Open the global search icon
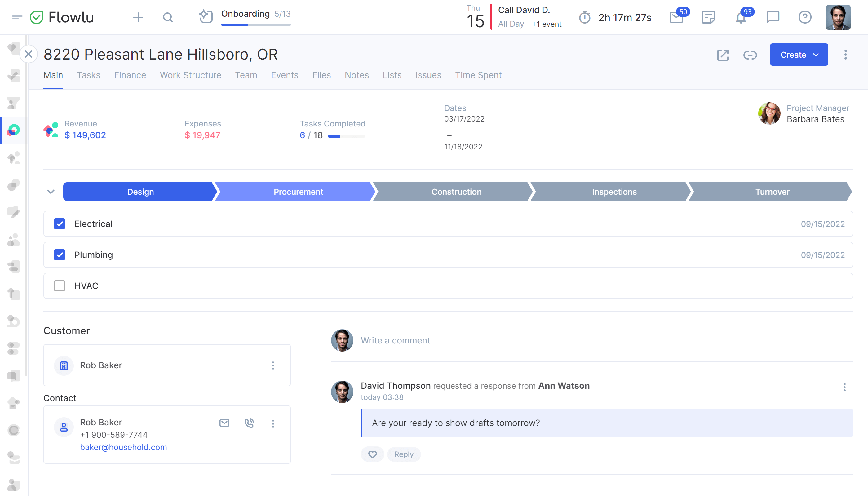This screenshot has height=496, width=868. [x=168, y=17]
